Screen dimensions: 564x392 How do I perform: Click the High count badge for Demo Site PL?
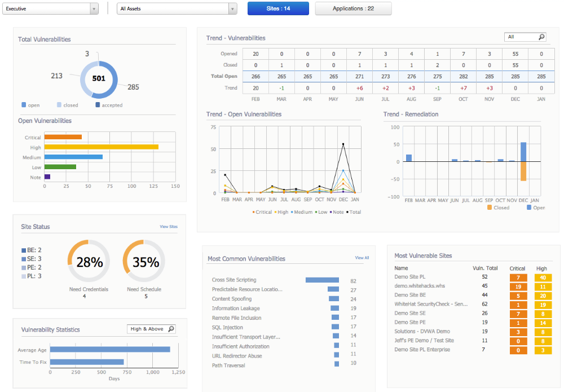[x=543, y=278]
